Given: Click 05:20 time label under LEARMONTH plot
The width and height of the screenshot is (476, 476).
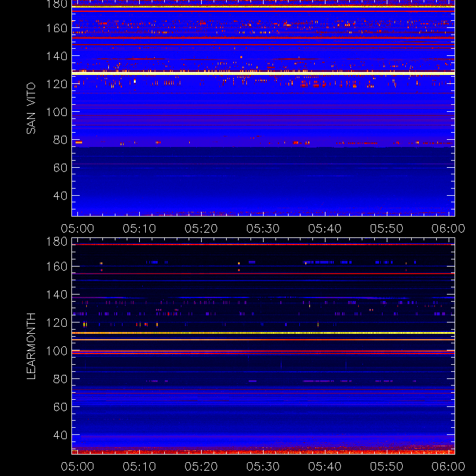Looking at the screenshot, I should tap(201, 466).
